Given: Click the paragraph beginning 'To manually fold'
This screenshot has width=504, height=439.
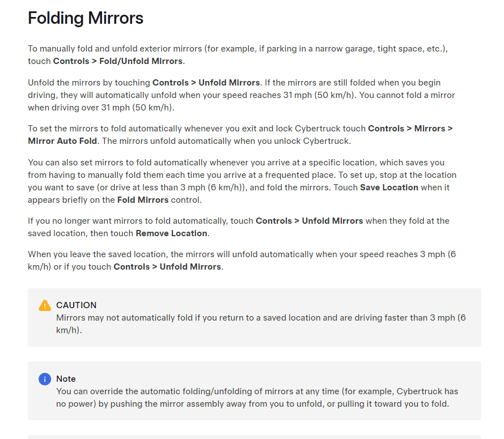Looking at the screenshot, I should [x=238, y=55].
